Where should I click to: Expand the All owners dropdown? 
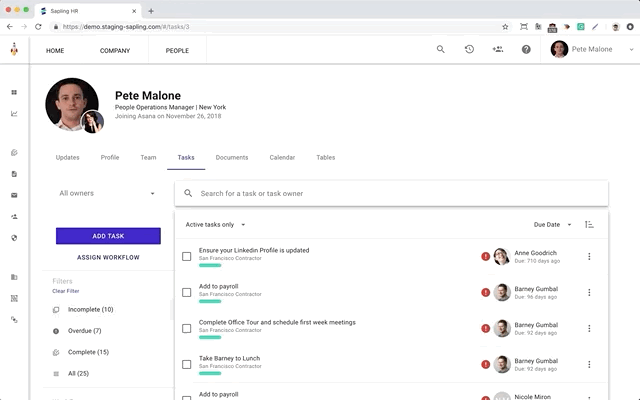coord(107,193)
